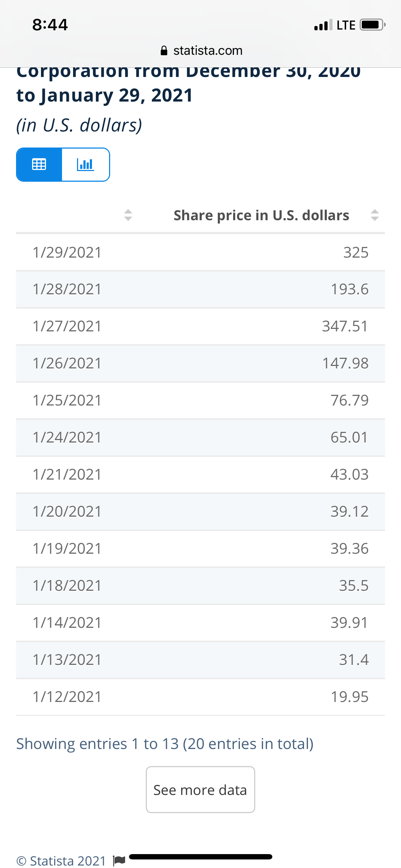This screenshot has width=401, height=868.
Task: Tap the cellular signal bars icon
Action: [323, 25]
